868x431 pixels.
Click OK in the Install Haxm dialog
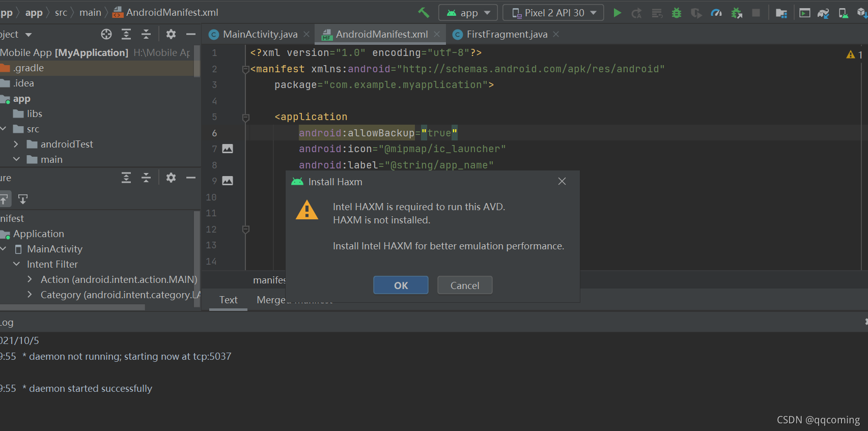pos(401,285)
